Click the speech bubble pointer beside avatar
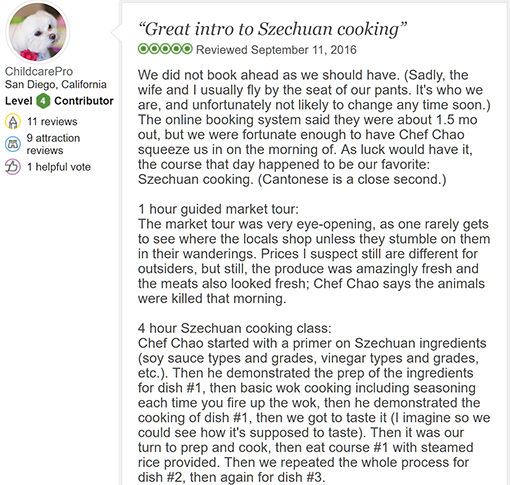 (116, 32)
